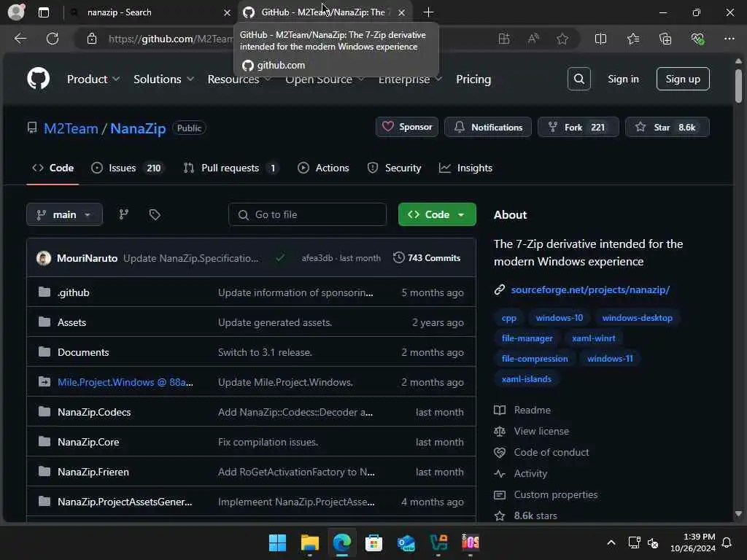Open the branches view icon
The image size is (747, 560).
(x=124, y=215)
